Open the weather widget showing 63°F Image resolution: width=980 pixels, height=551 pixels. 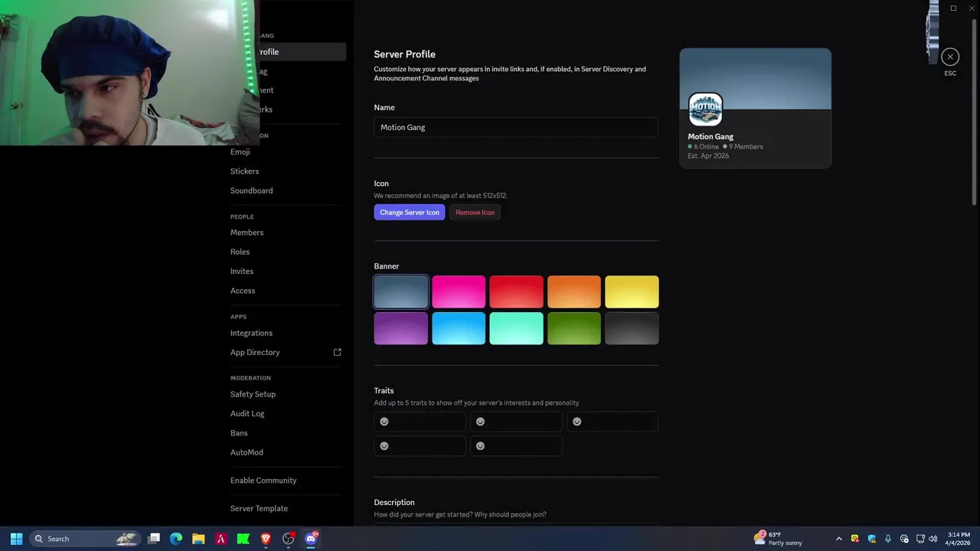pyautogui.click(x=778, y=539)
